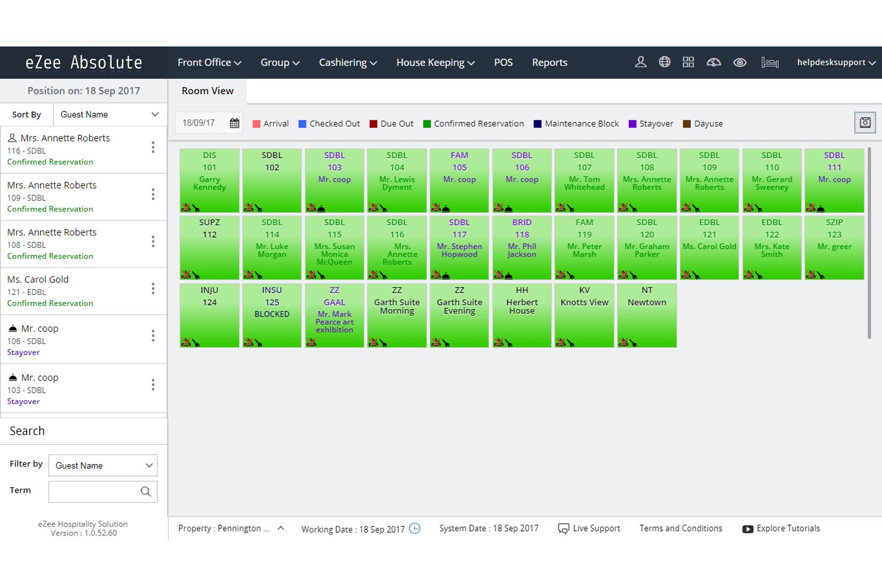Click the clock icon beside Working Date
This screenshot has width=882, height=588.
pyautogui.click(x=415, y=528)
